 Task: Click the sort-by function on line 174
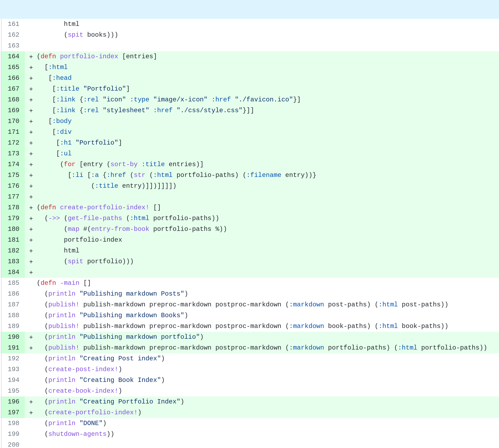[124, 164]
